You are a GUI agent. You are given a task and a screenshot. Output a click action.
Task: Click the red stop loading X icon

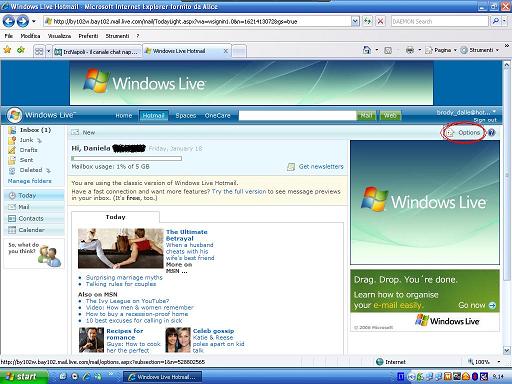click(380, 22)
